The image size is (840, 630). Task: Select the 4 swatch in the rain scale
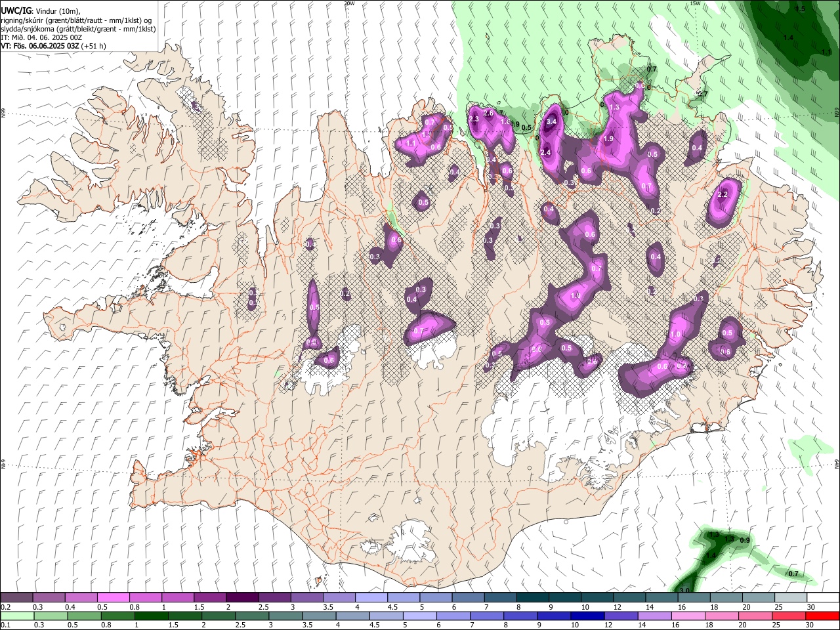pos(353,616)
